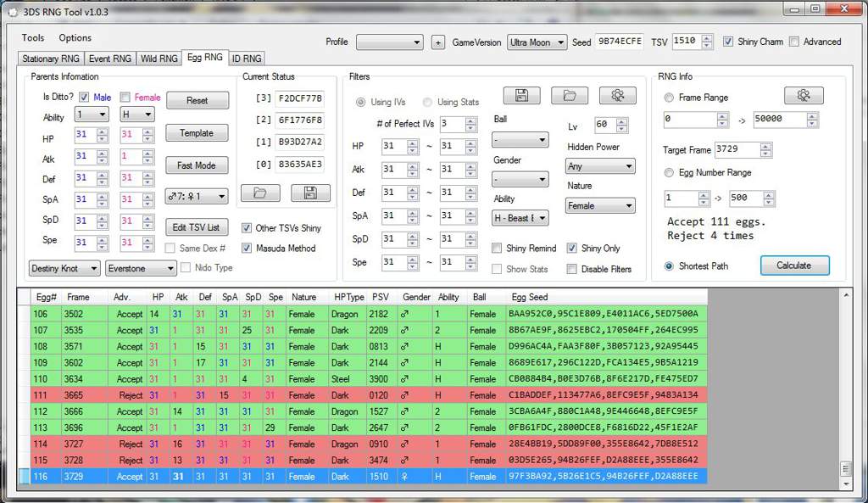The image size is (868, 503).
Task: Click the Fast Mode button
Action: (197, 165)
